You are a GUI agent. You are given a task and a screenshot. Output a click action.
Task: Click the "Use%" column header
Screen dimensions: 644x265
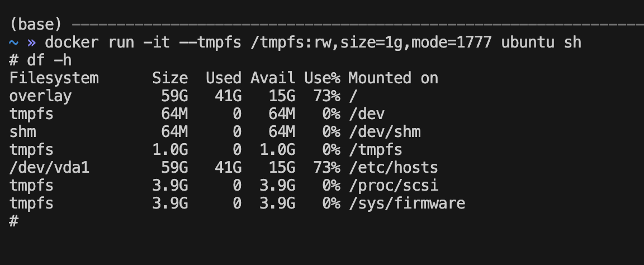(x=322, y=78)
